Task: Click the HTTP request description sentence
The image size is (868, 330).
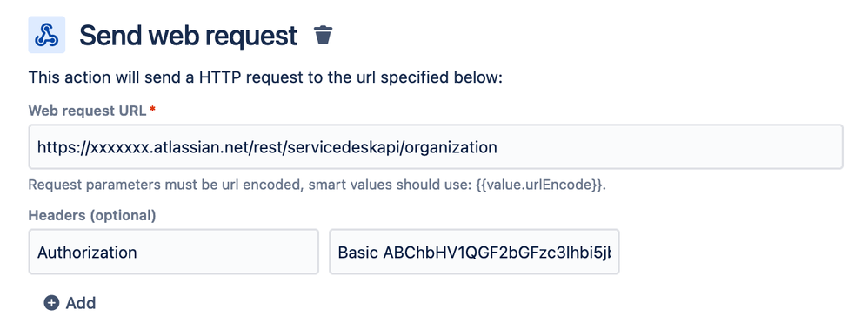Action: point(265,77)
